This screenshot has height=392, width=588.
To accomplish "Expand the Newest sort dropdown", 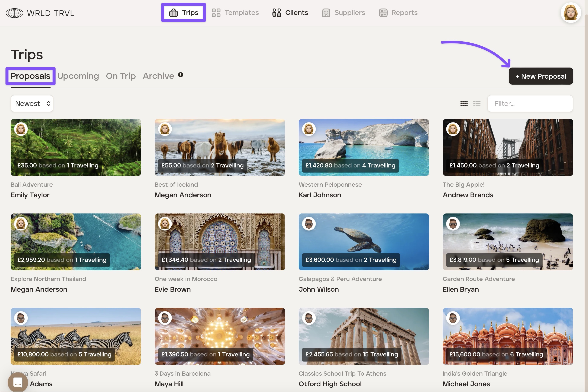I will pos(32,104).
